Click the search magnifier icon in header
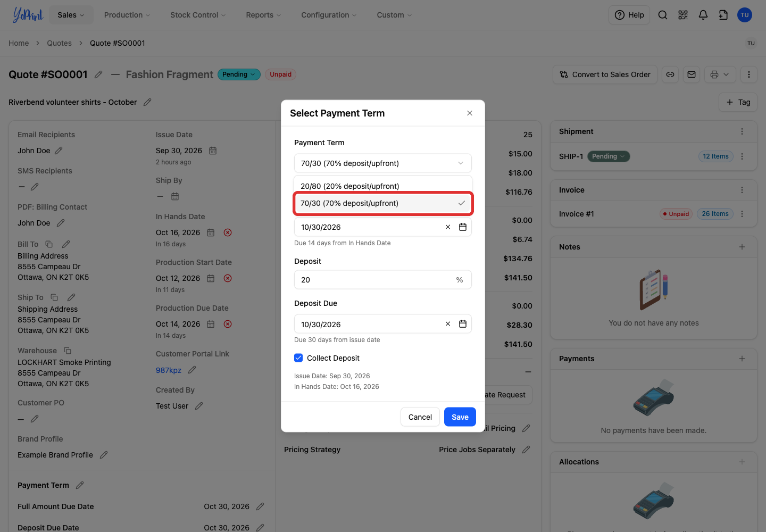Viewport: 766px width, 532px height. [663, 15]
